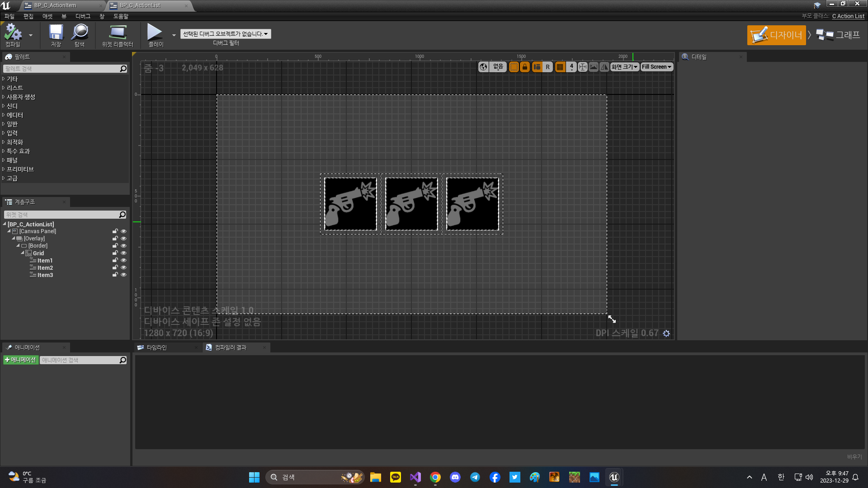
Task: Click the localization globe icon in viewport
Action: (x=483, y=67)
